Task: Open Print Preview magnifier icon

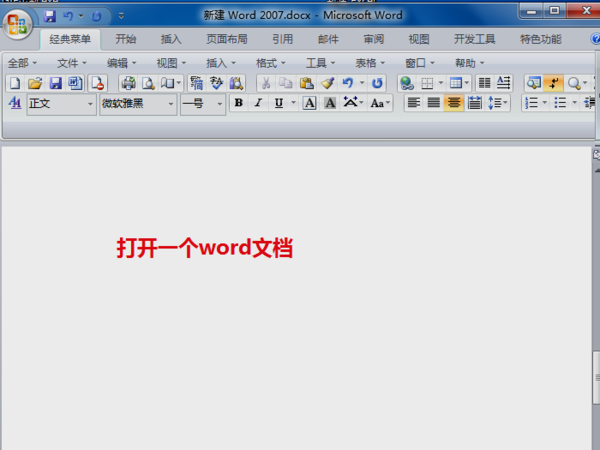Action: coord(148,83)
